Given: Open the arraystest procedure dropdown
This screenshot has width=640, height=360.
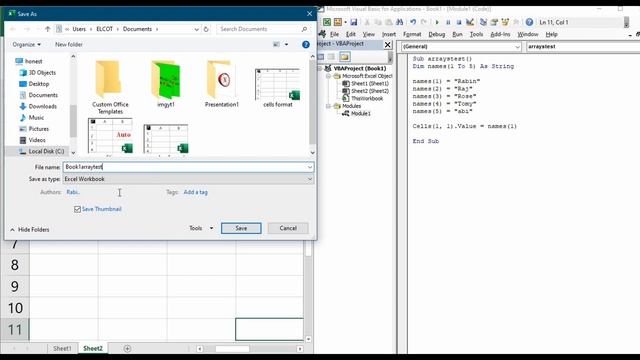Looking at the screenshot, I should [x=583, y=47].
